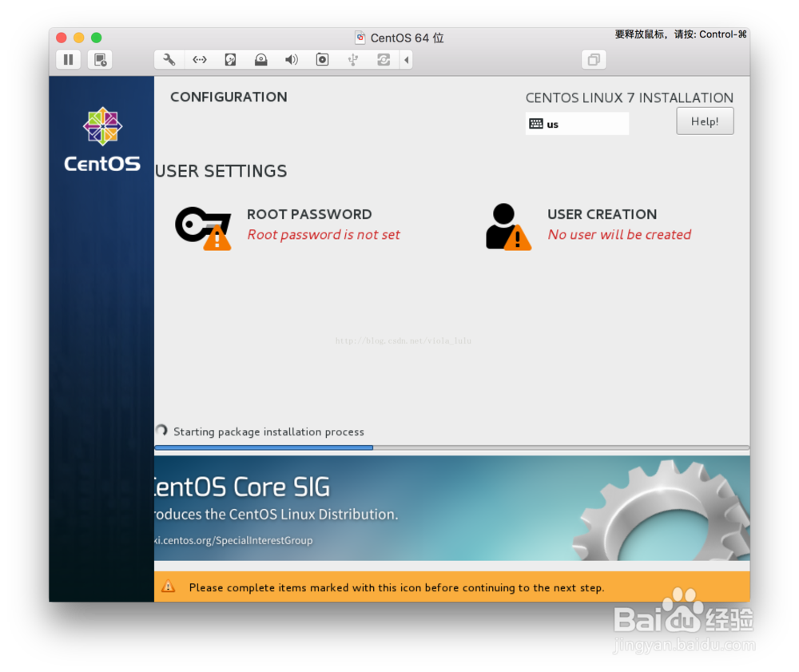
Task: Open the snapshot manager icon
Action: [100, 60]
